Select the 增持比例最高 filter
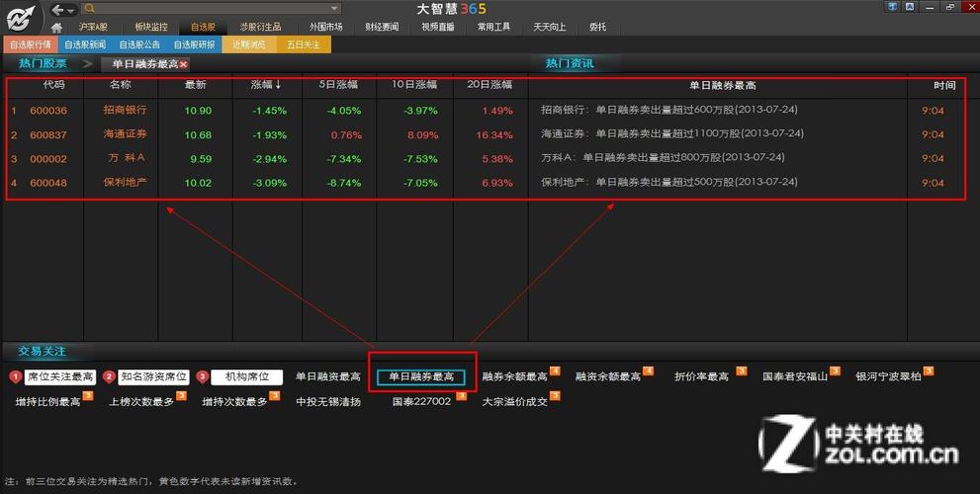980x494 pixels. pos(48,401)
